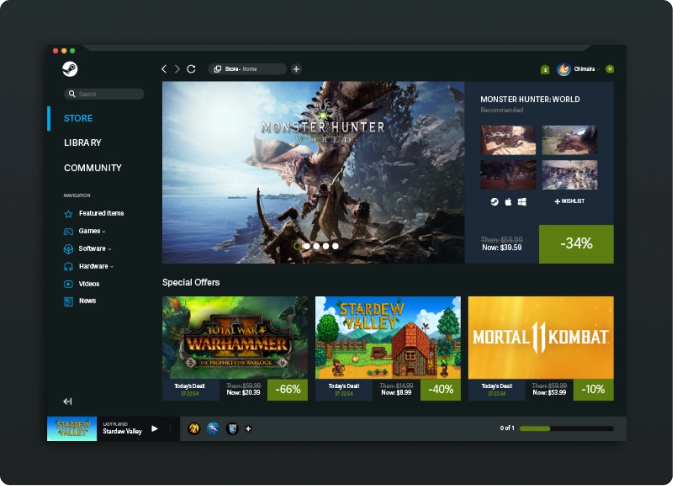View third Monster Hunter screenshot thumbnail
The height and width of the screenshot is (486, 673).
coord(508,175)
